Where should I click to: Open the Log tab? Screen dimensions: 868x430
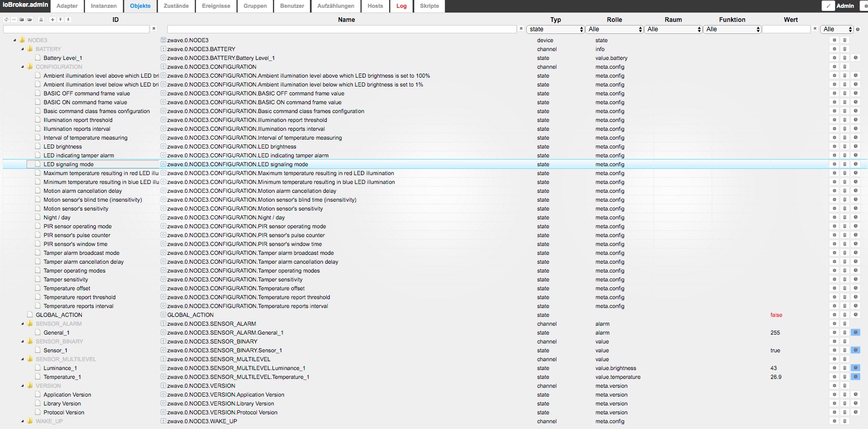(x=401, y=6)
